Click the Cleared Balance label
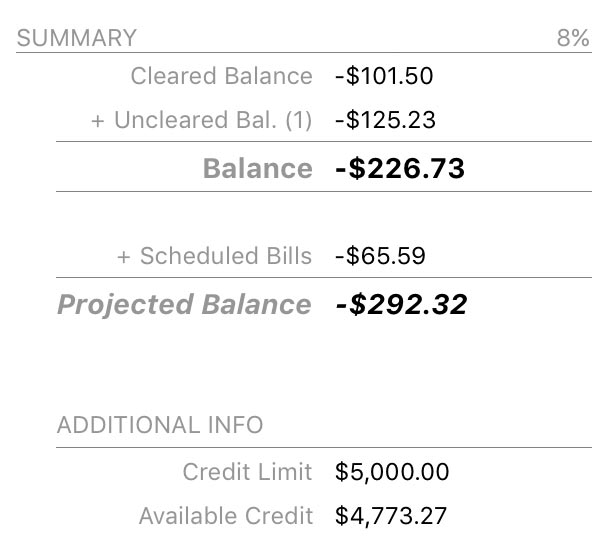Screen dimensions: 614x560 [x=221, y=76]
